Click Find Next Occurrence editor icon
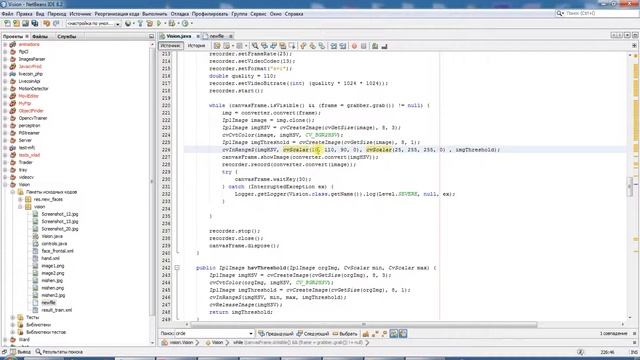Image resolution: width=640 pixels, height=360 pixels. 273,46
